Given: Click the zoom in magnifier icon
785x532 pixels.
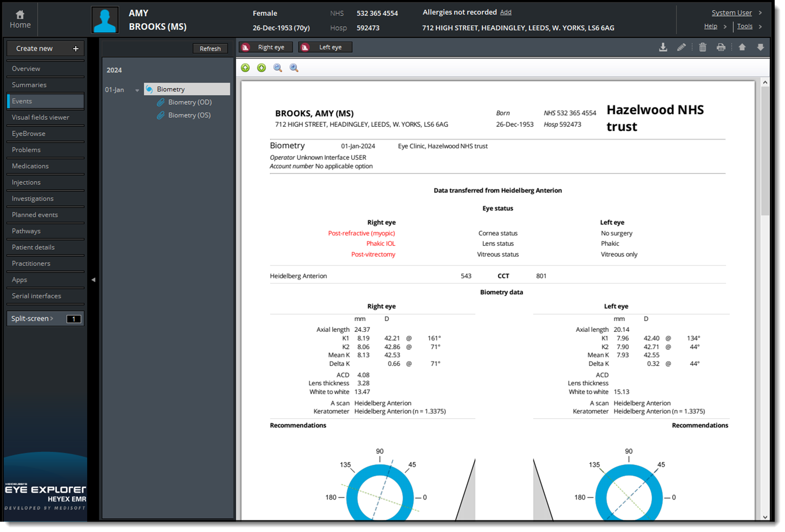Looking at the screenshot, I should 294,68.
